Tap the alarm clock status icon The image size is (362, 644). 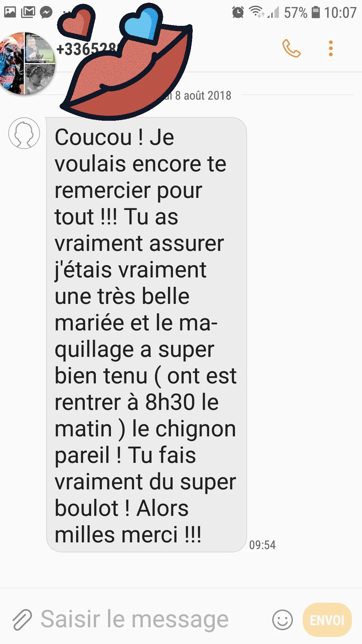pos(238,12)
